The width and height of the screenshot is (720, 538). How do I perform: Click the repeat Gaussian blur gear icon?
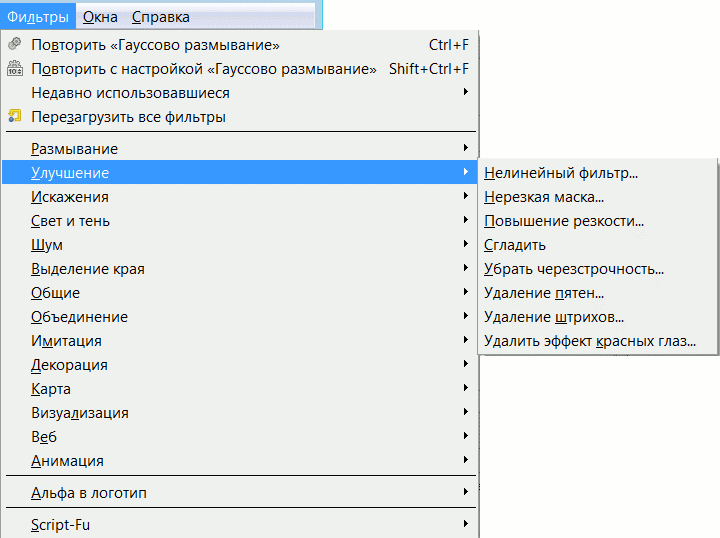14,45
